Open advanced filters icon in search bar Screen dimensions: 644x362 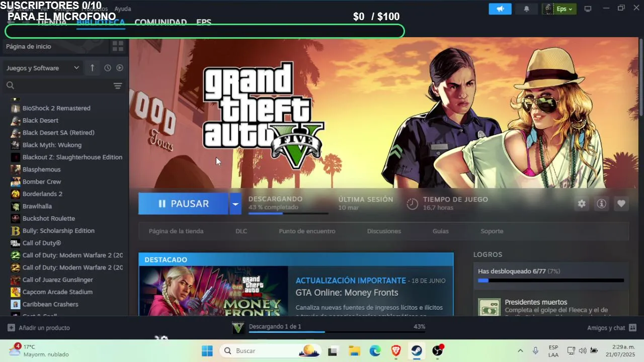point(118,85)
